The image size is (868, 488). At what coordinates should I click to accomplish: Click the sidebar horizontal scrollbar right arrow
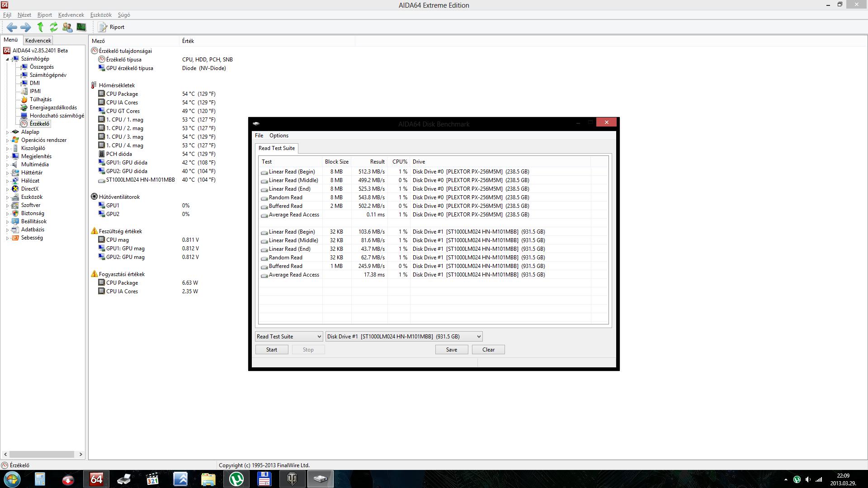81,455
